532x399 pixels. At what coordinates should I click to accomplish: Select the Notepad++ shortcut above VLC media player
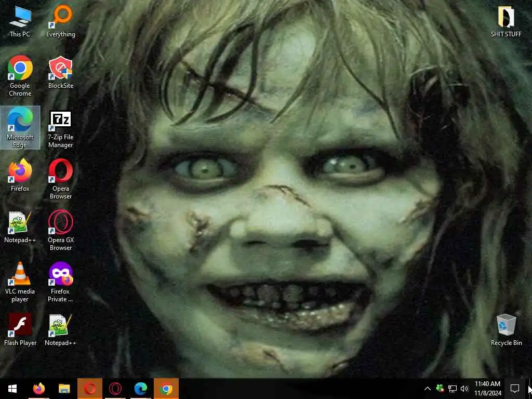point(20,227)
